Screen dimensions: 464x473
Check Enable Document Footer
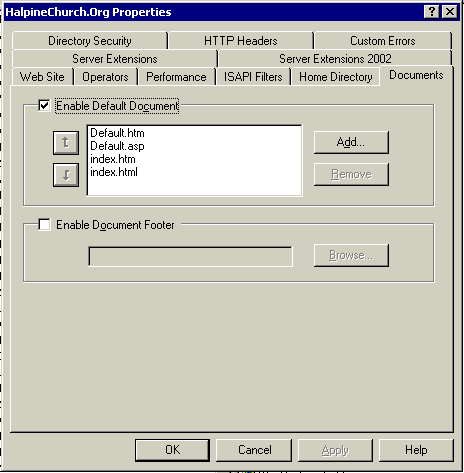(x=44, y=224)
